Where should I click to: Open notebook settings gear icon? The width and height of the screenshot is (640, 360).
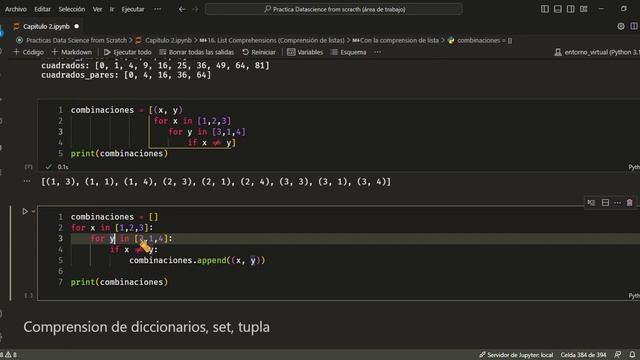pyautogui.click(x=621, y=27)
